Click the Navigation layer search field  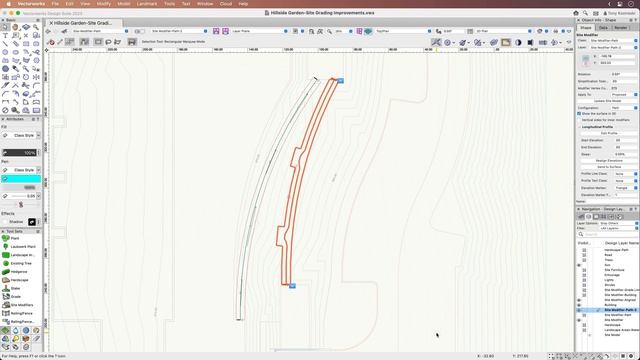608,234
